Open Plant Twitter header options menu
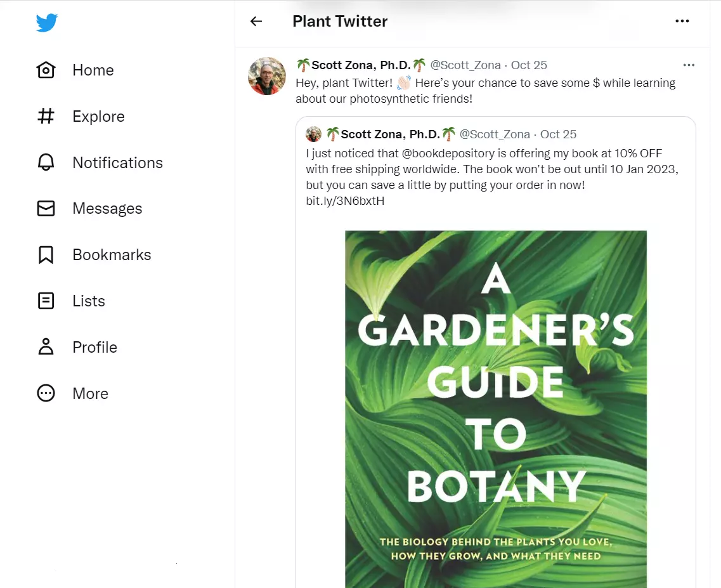The image size is (721, 588). point(682,22)
